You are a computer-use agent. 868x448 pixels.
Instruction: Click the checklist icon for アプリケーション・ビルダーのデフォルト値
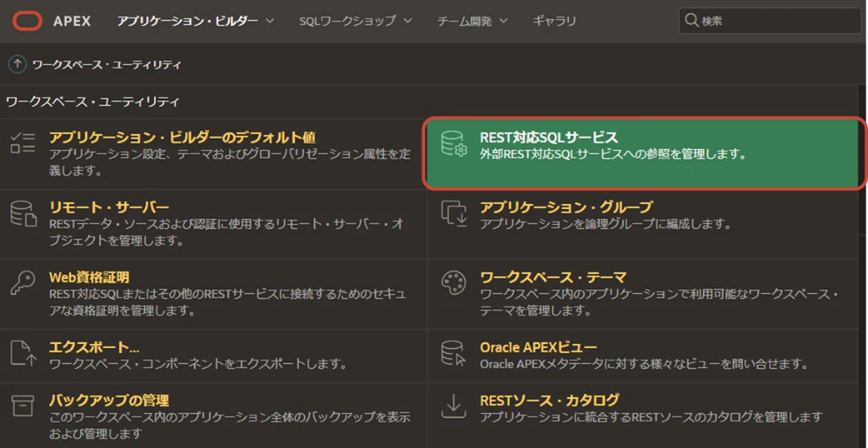tap(23, 142)
